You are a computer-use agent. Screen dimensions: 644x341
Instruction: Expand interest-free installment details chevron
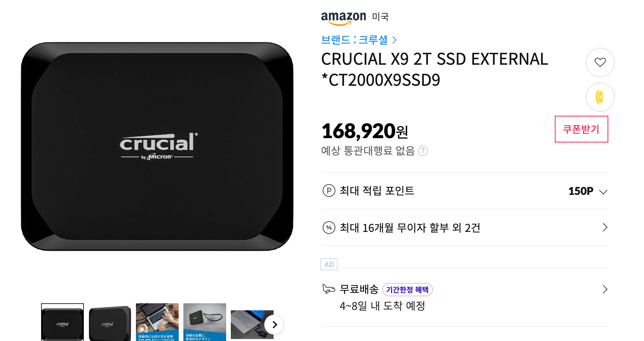(x=605, y=227)
